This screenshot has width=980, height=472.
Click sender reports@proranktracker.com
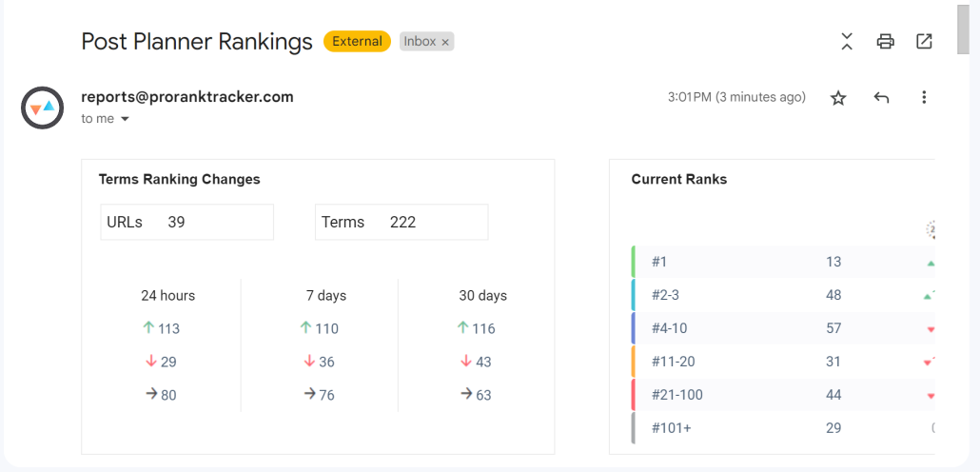pos(187,97)
